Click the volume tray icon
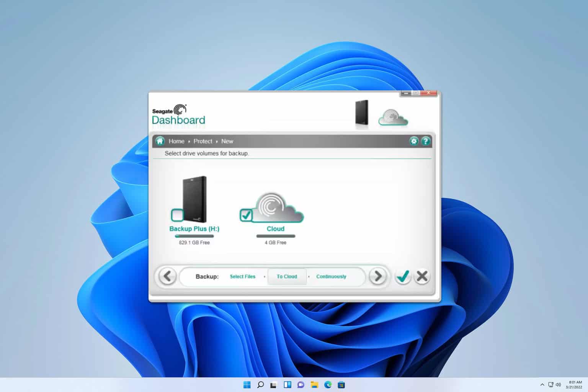This screenshot has width=588, height=392. click(558, 385)
